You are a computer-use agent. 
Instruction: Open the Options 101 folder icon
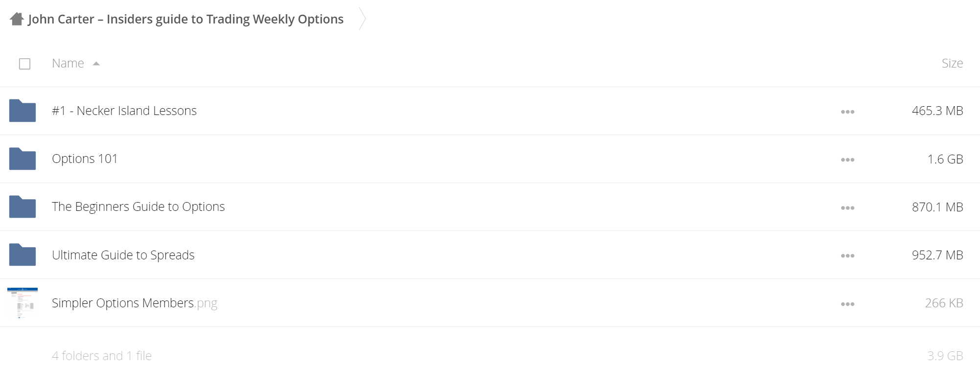[x=22, y=159]
